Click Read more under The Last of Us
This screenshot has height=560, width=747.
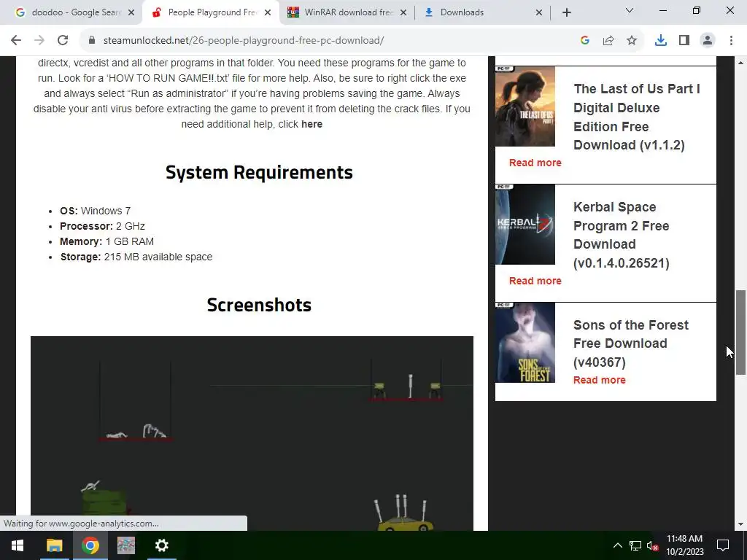pos(535,163)
